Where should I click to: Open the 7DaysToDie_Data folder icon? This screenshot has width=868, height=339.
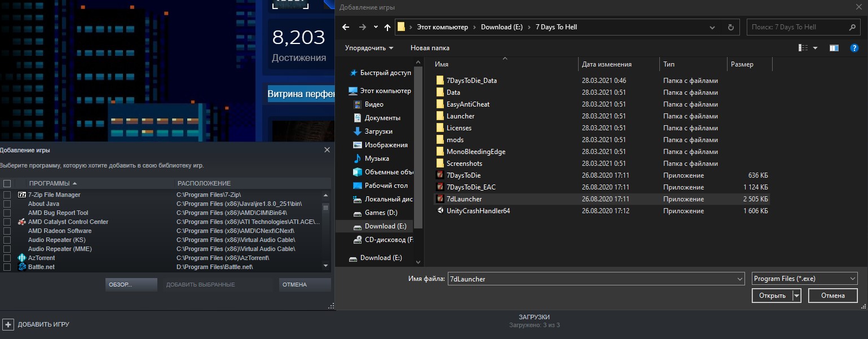pos(440,81)
